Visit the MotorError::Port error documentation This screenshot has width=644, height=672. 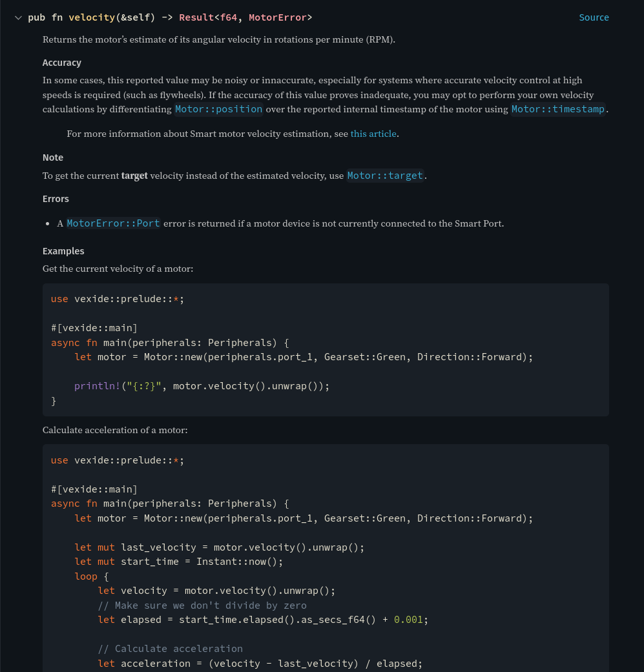tap(113, 223)
